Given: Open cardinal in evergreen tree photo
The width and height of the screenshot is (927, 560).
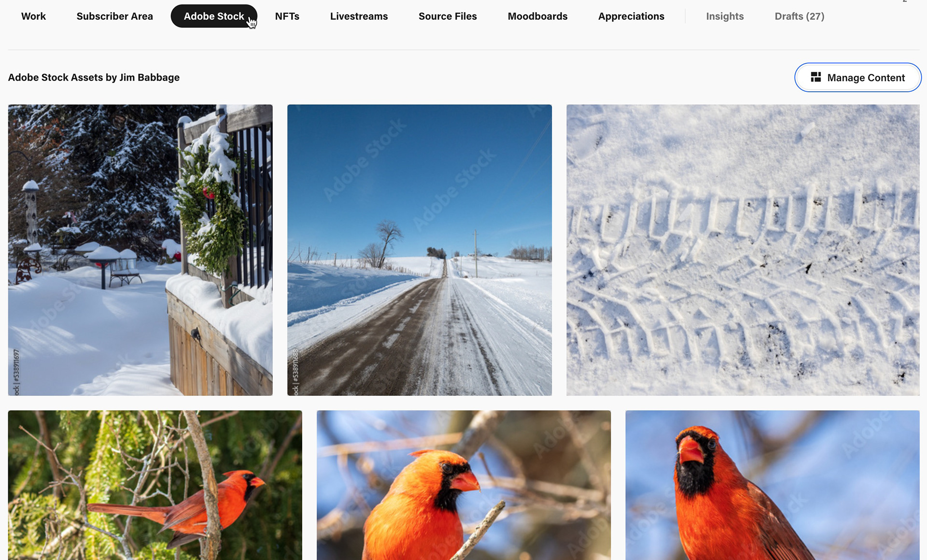Looking at the screenshot, I should [x=155, y=485].
